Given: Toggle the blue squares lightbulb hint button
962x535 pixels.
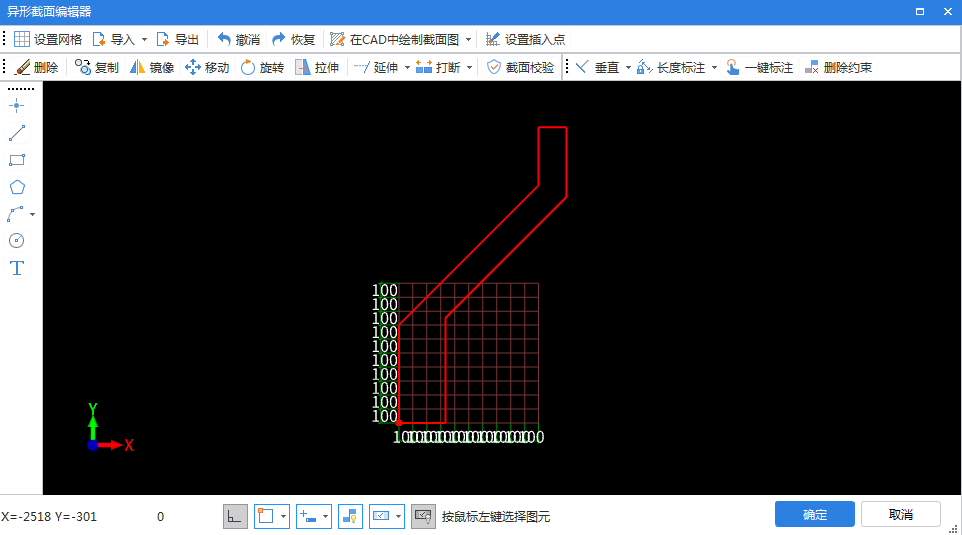Looking at the screenshot, I should point(350,516).
